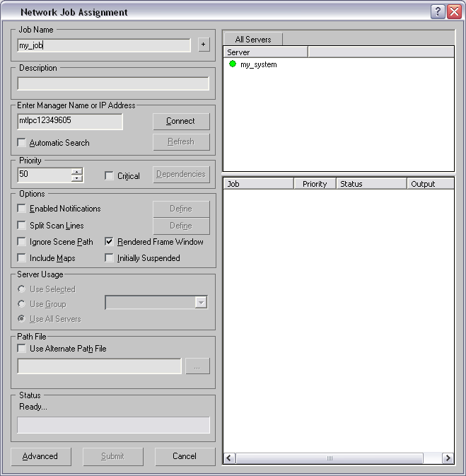Enable Include Maps checkbox
Screen dimensions: 466x476
pos(21,258)
